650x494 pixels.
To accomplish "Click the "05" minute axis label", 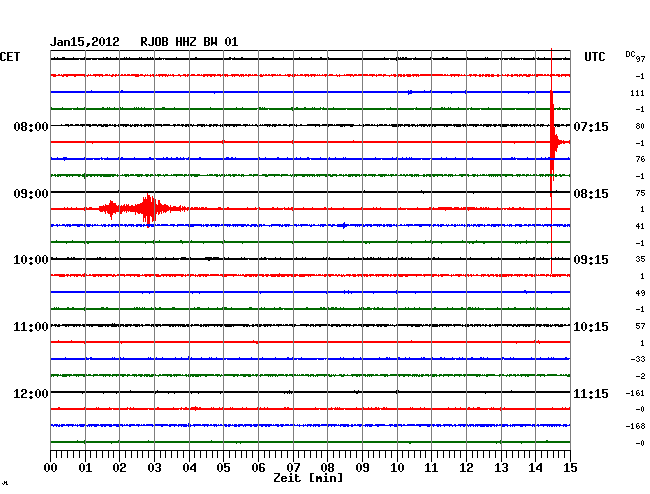I will (223, 468).
